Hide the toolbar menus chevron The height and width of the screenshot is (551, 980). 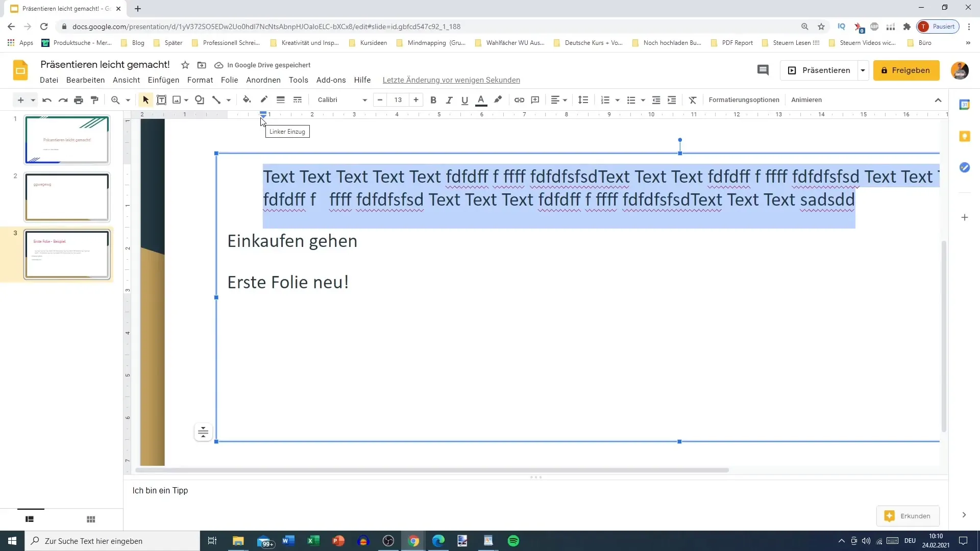point(938,100)
